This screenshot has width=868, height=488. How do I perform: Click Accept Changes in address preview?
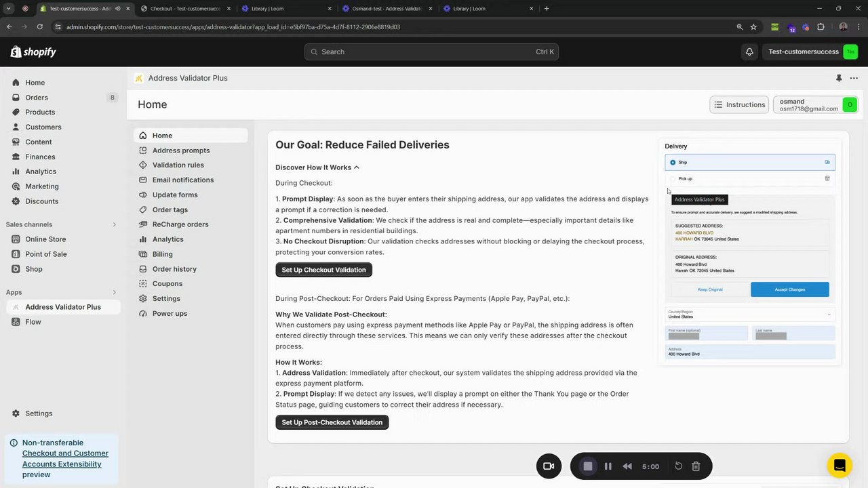point(789,289)
